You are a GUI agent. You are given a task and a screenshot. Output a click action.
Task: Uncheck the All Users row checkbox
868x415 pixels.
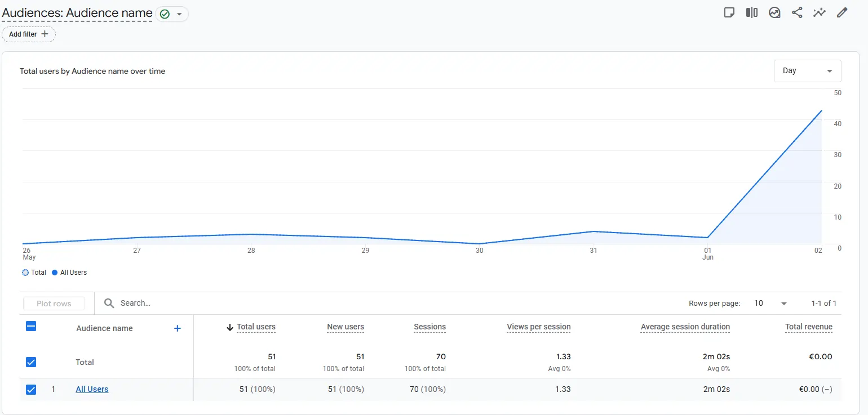pyautogui.click(x=31, y=389)
